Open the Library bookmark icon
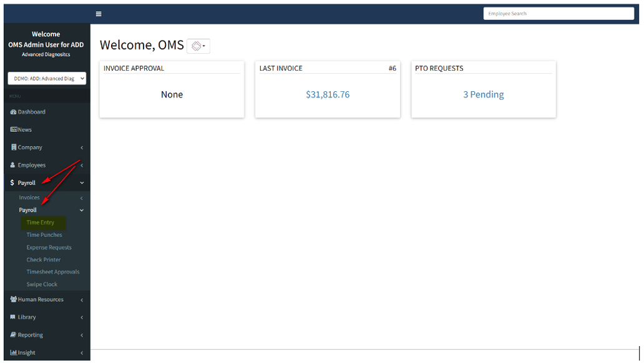Viewport: 644px width, 363px height. click(x=13, y=317)
